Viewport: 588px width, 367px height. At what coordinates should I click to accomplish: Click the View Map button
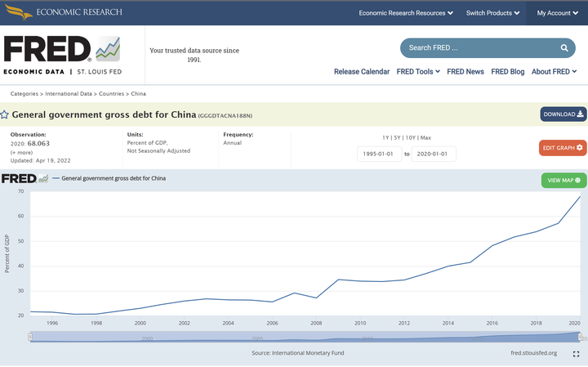click(x=563, y=181)
